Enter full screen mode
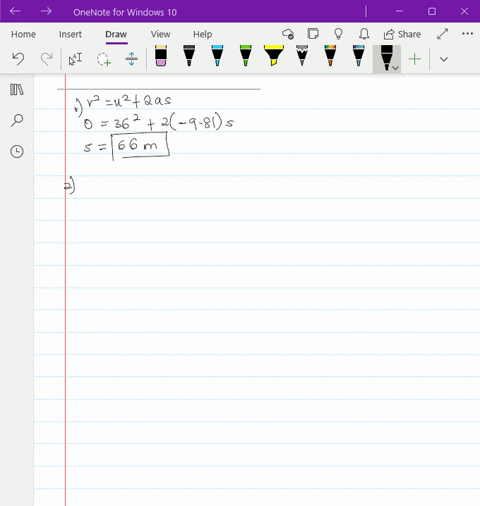 point(442,34)
